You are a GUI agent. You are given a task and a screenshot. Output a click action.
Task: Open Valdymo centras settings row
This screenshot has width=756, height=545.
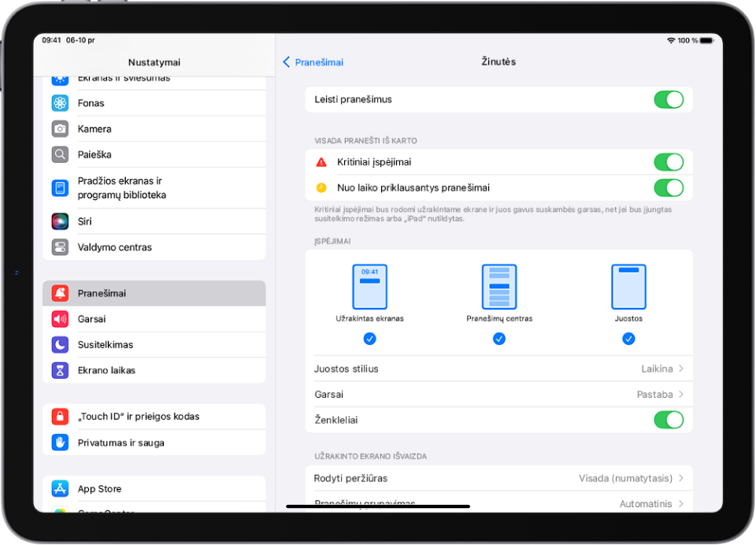[154, 247]
